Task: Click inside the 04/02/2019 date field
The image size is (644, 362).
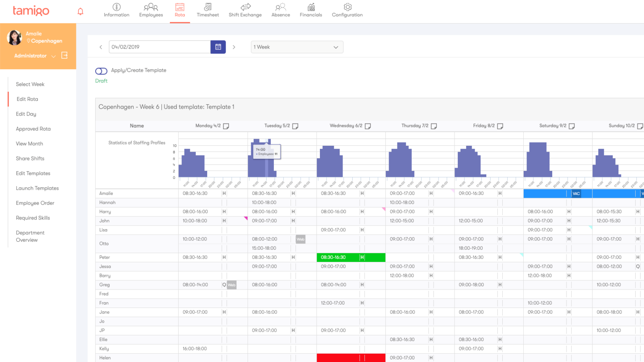Action: click(x=159, y=47)
